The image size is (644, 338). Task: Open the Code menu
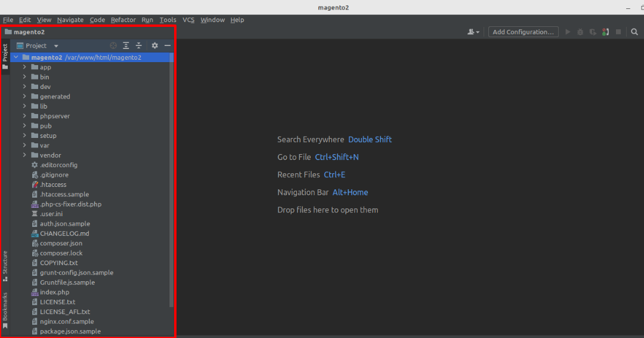pos(97,20)
